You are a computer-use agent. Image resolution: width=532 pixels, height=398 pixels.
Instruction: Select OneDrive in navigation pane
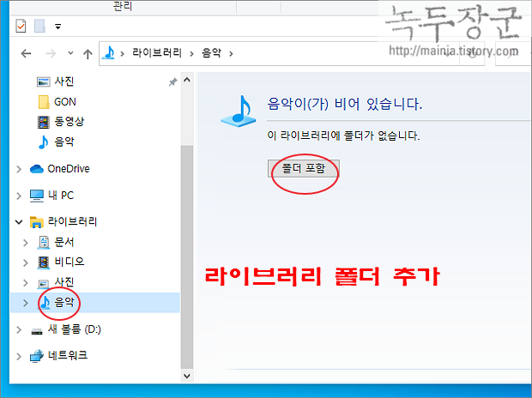[69, 169]
